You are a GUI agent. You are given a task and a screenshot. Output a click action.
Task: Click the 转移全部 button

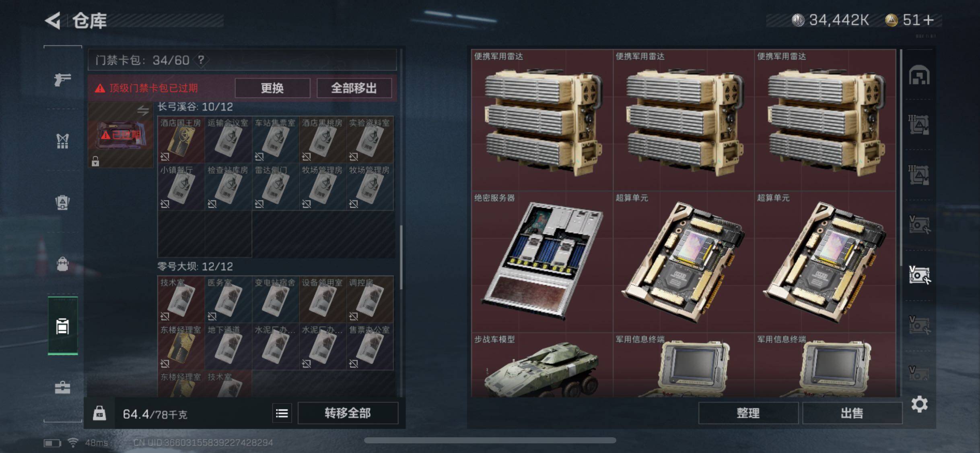click(x=348, y=413)
